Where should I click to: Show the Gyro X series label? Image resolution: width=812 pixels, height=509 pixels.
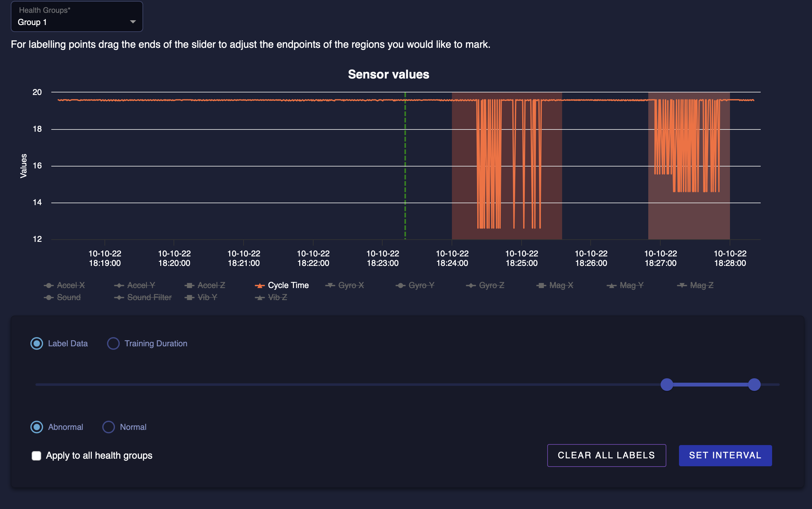click(x=351, y=286)
